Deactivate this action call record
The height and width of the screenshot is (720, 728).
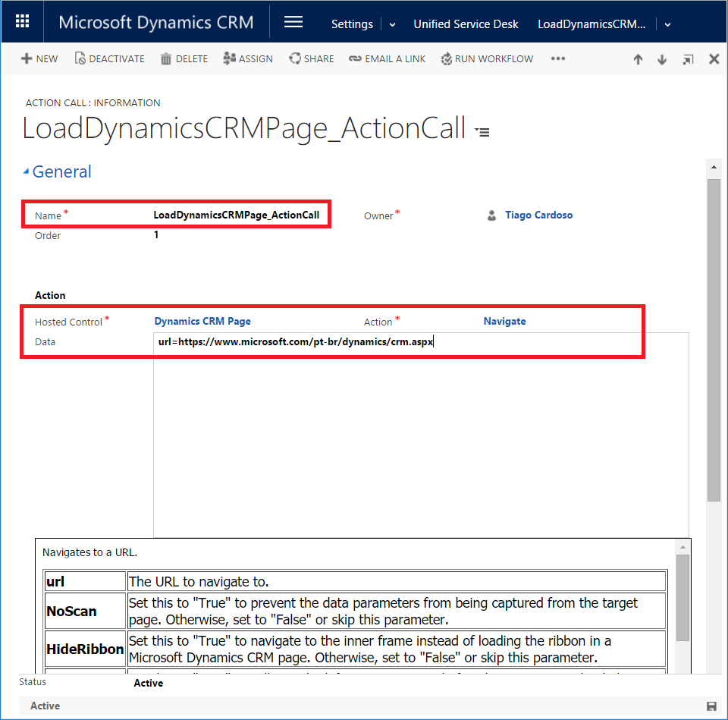tap(109, 58)
